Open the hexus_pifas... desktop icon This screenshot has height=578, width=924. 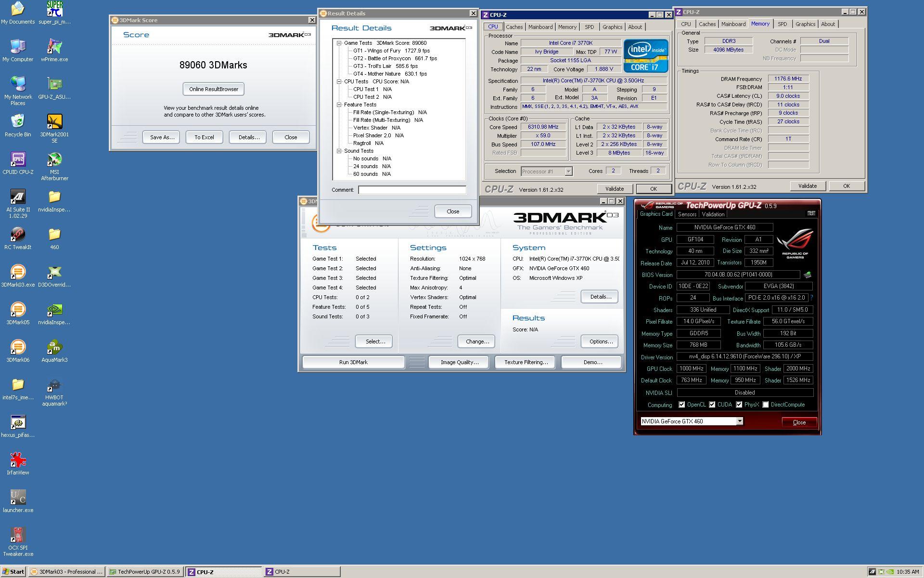tap(18, 426)
